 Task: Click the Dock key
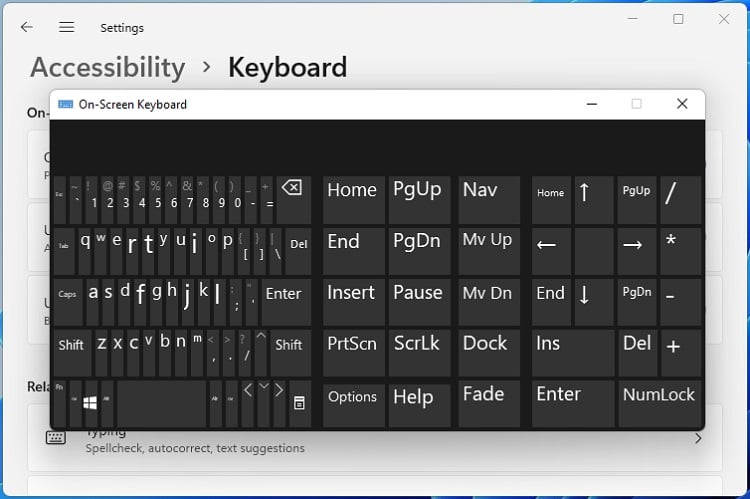(x=489, y=353)
